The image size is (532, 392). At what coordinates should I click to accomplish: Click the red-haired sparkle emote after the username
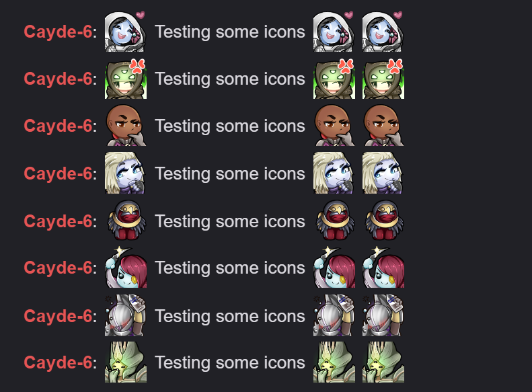126,267
